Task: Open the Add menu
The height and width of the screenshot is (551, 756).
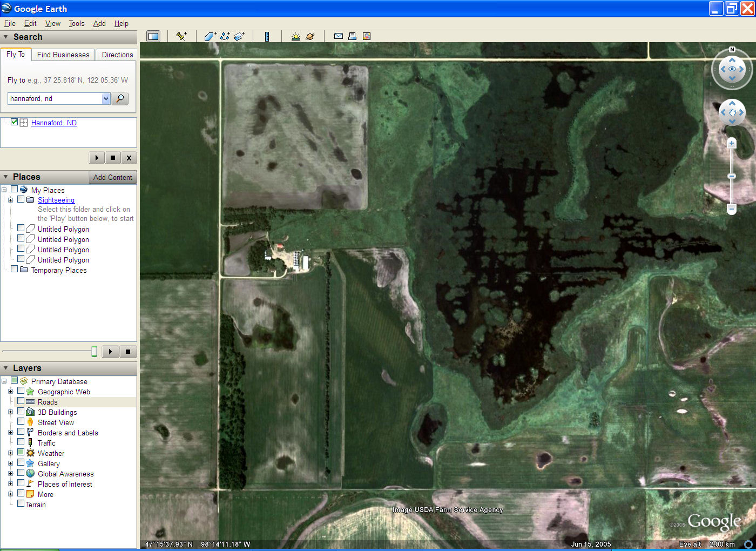Action: 99,23
